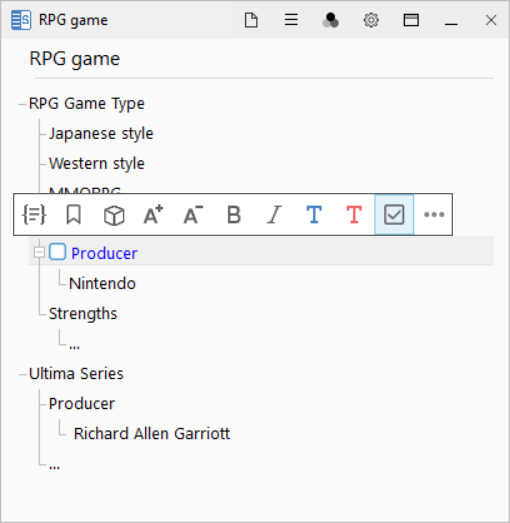This screenshot has width=510, height=523.
Task: Select the RPG Game Type item
Action: (x=87, y=104)
